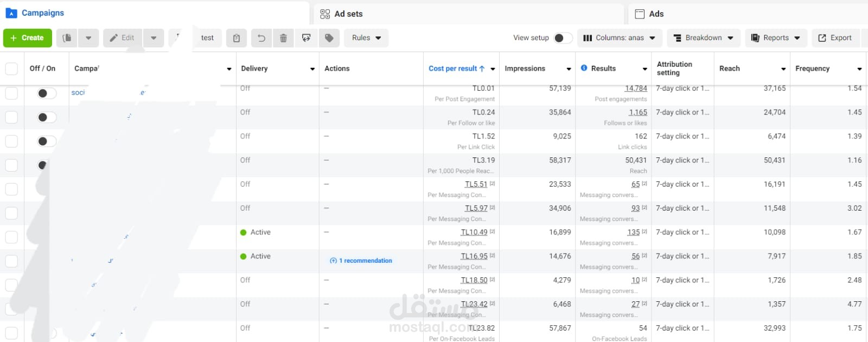The height and width of the screenshot is (342, 868).
Task: Click the TL16.95 cost value
Action: (x=474, y=256)
